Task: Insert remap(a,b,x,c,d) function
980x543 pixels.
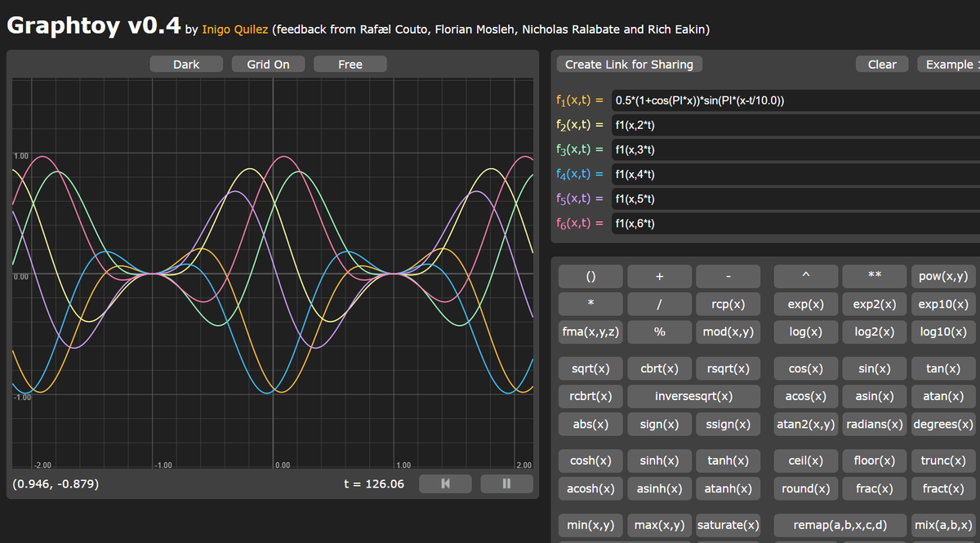Action: 840,524
